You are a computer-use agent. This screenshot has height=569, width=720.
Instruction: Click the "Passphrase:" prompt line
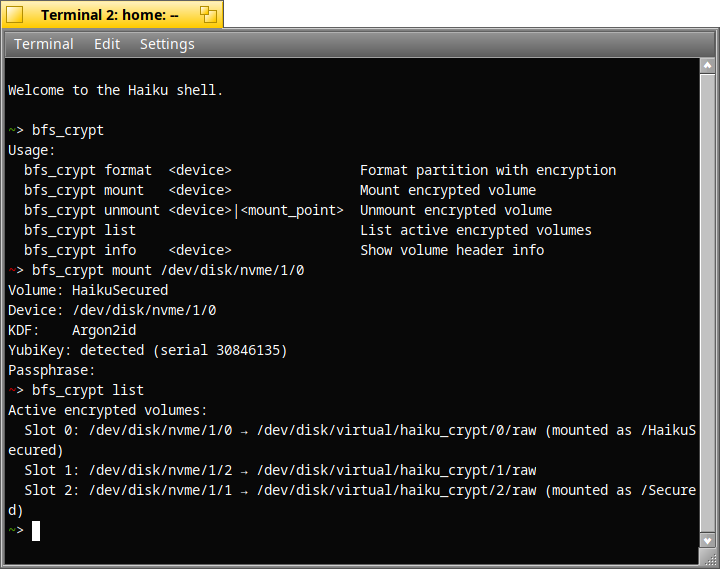click(x=52, y=370)
